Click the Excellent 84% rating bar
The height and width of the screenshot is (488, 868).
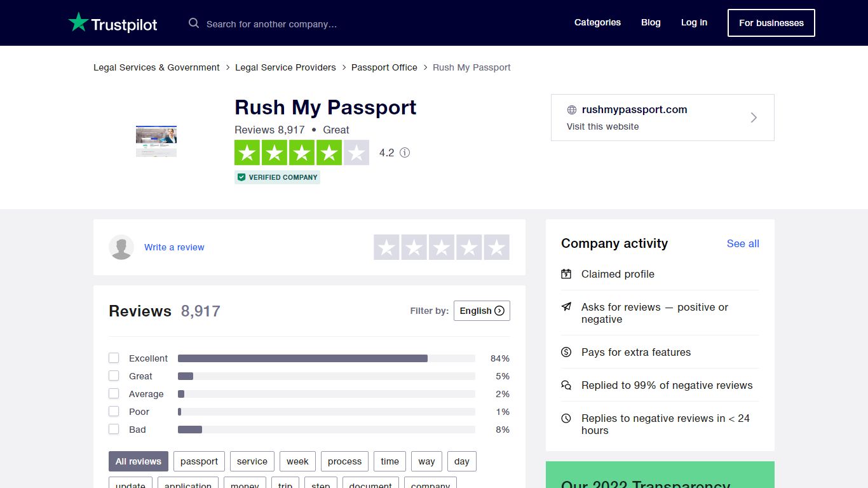(327, 358)
